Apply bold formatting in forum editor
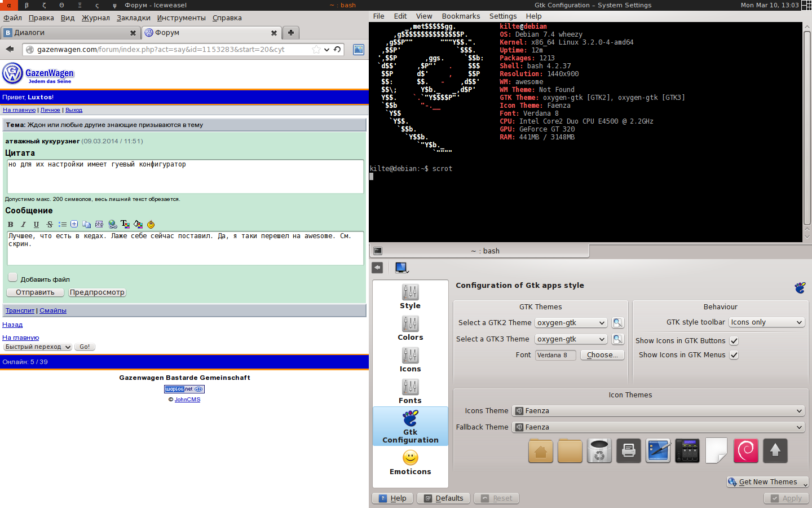 [x=10, y=224]
